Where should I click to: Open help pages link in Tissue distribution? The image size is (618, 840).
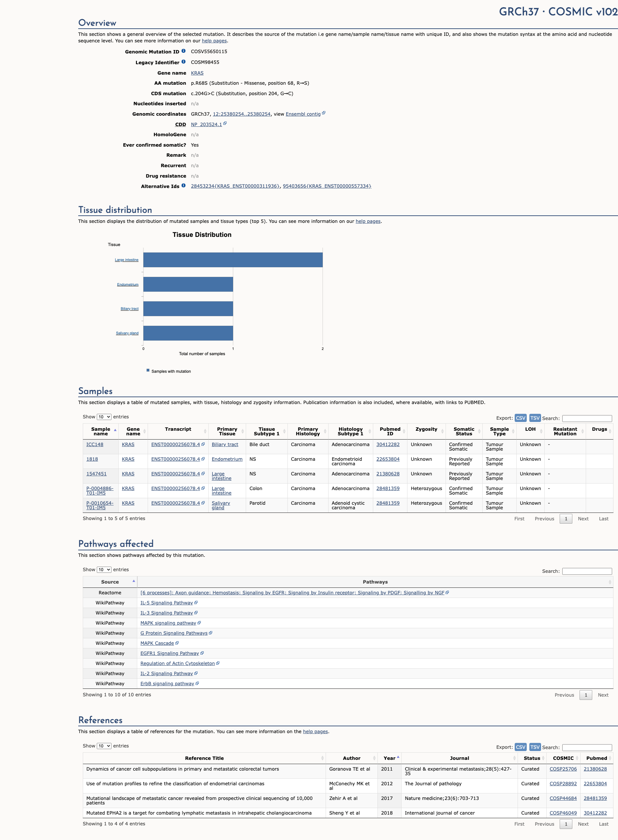click(368, 222)
